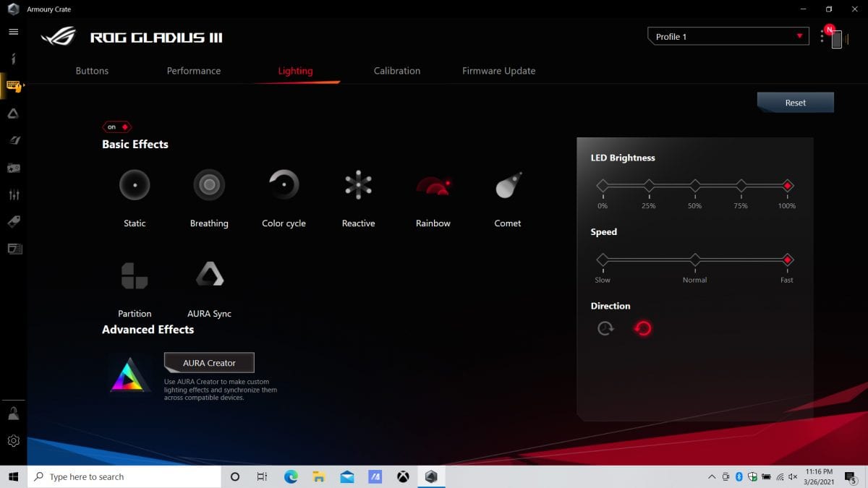Open File Explorer from taskbar

318,476
